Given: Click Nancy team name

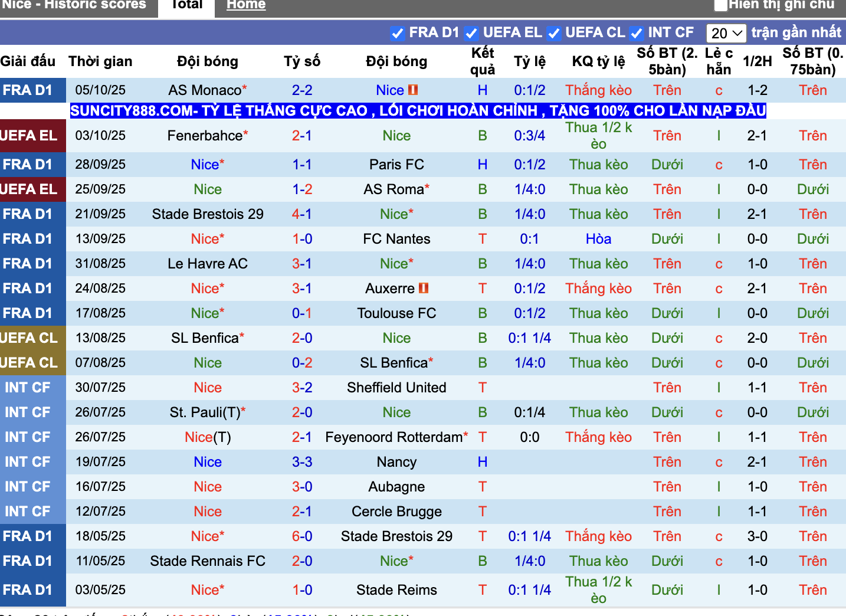Looking at the screenshot, I should click(x=396, y=462).
